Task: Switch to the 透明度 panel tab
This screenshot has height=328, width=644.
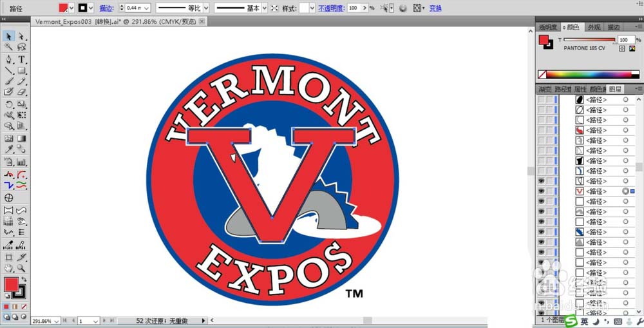Action: tap(548, 27)
